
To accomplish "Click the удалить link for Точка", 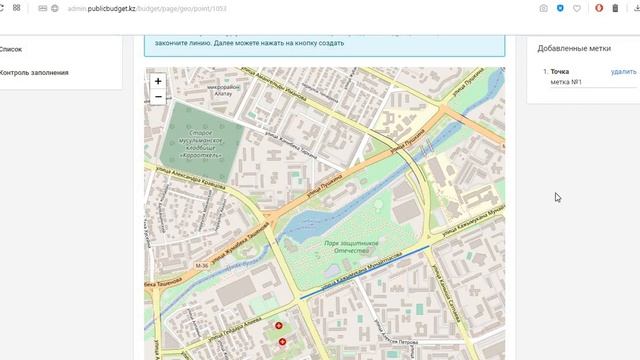I will 623,71.
